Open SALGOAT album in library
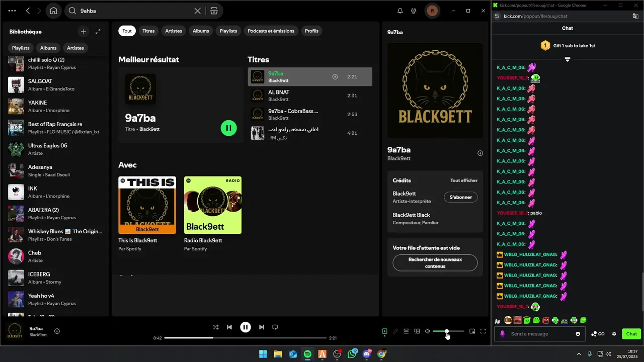644x362 pixels. [56, 84]
